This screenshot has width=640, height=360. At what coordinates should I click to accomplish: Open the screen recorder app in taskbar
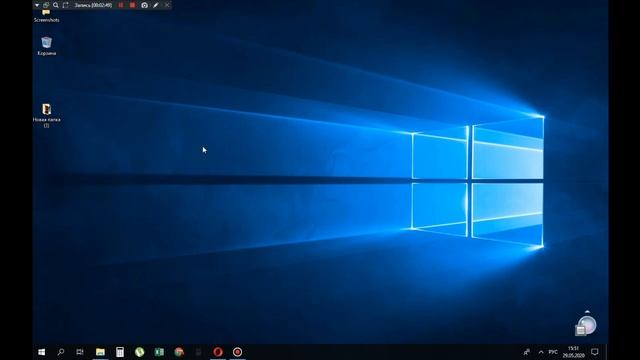[238, 352]
